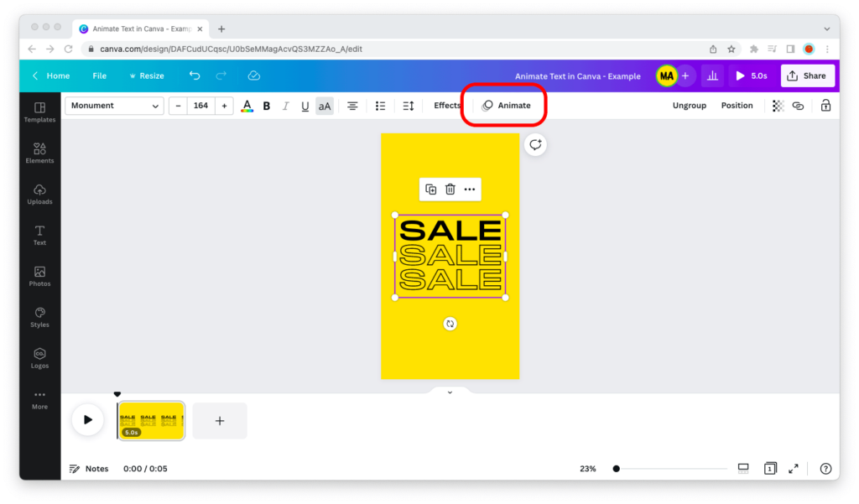The height and width of the screenshot is (504, 859).
Task: Decrease font size with minus button
Action: 178,106
